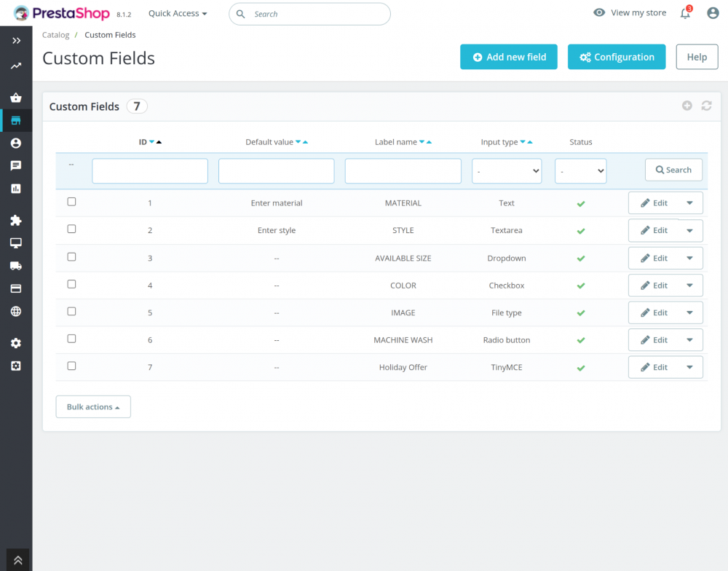The width and height of the screenshot is (728, 571).
Task: Open the Quick Access menu
Action: tap(178, 13)
